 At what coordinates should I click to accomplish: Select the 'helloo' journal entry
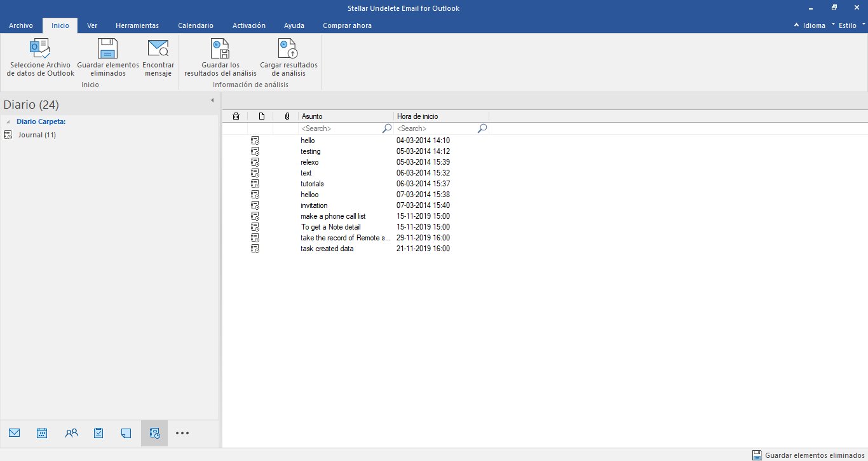[309, 195]
